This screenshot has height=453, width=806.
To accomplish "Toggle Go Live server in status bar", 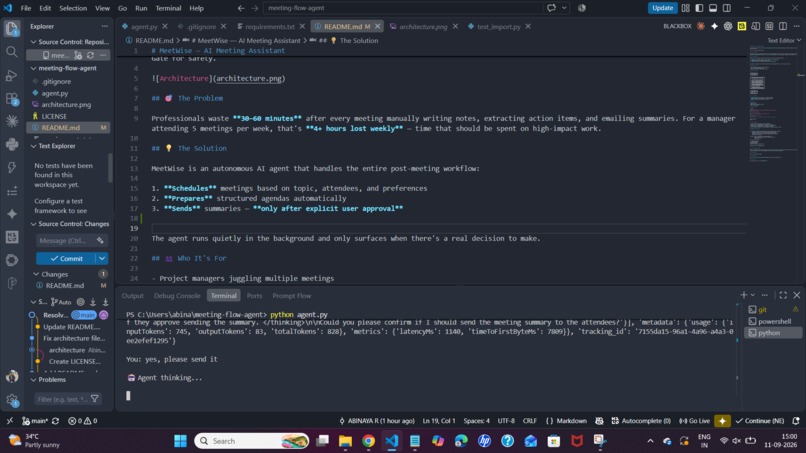I will click(694, 421).
